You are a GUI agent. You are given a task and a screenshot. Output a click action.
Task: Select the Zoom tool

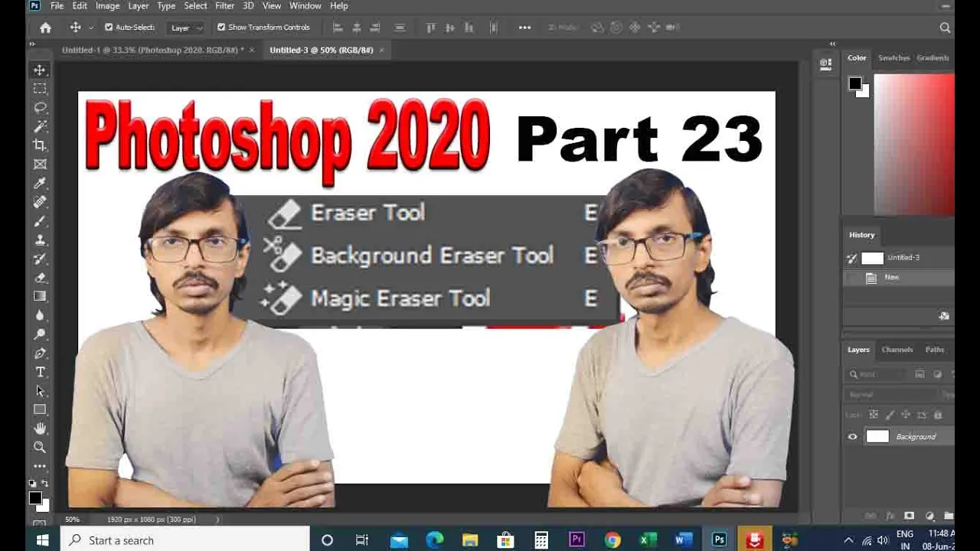[x=40, y=447]
